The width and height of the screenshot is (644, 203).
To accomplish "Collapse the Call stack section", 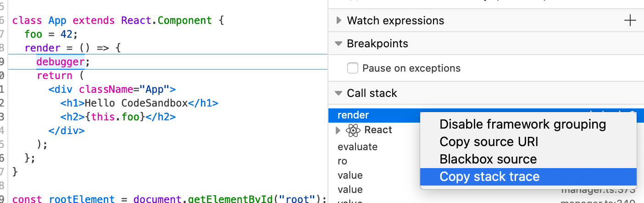I will pyautogui.click(x=339, y=93).
